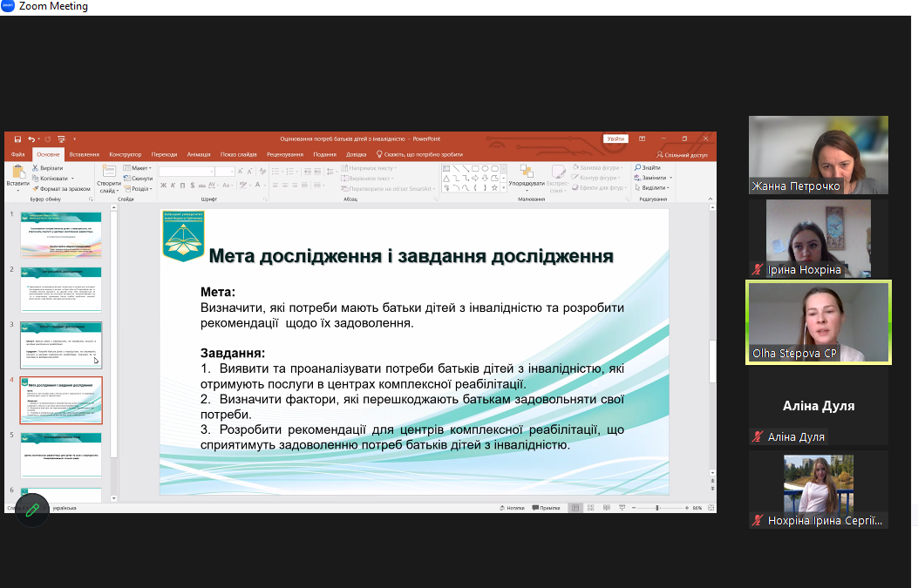This screenshot has height=588, width=918.
Task: Click the Undo arrow icon
Action: [x=31, y=139]
